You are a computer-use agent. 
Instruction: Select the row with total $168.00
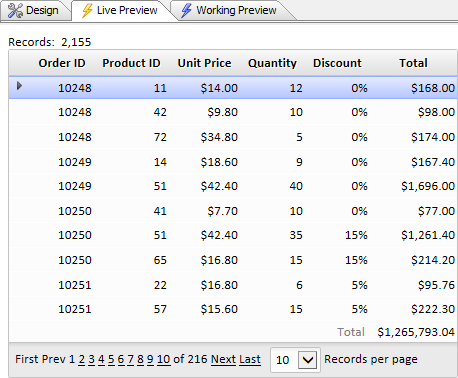(x=233, y=88)
